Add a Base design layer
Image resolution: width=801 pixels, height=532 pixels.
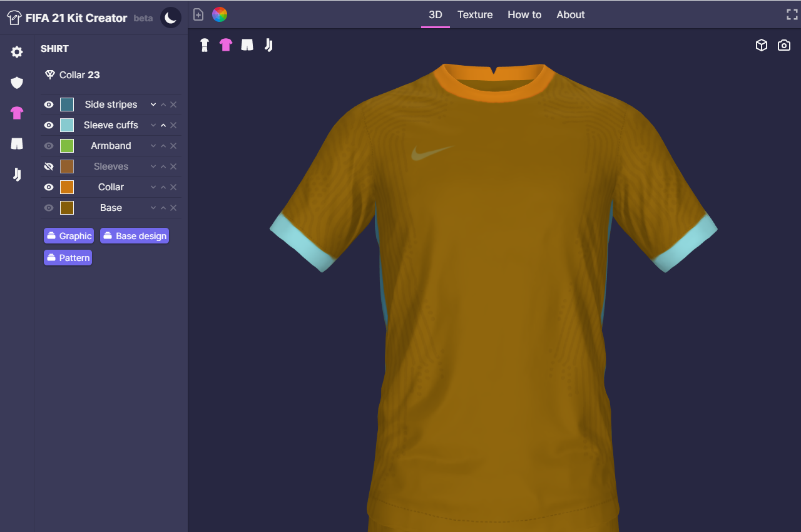[135, 236]
